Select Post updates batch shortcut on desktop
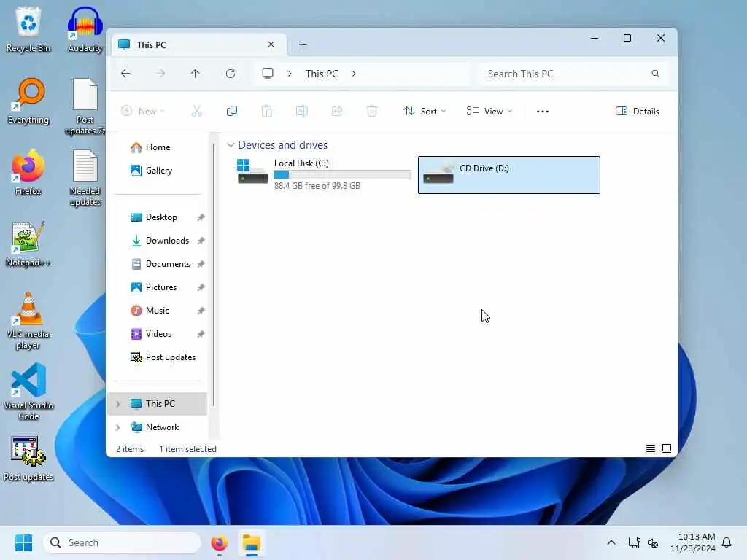The height and width of the screenshot is (560, 747). [28, 459]
